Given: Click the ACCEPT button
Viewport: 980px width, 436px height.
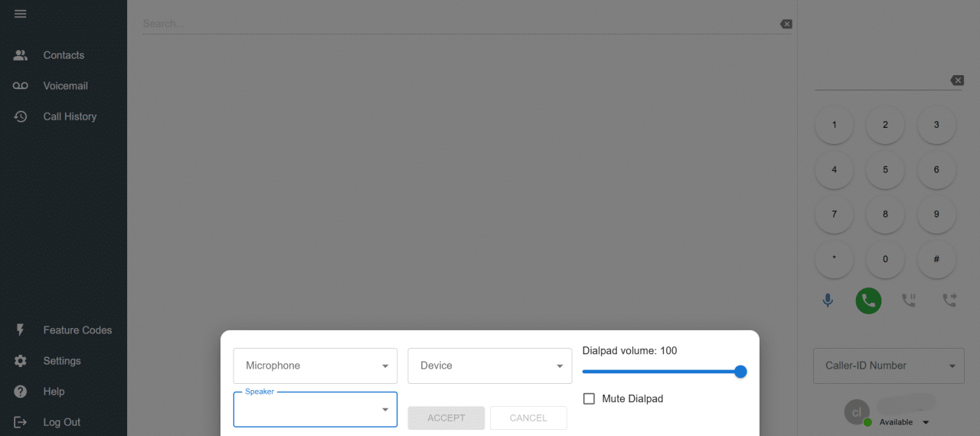Looking at the screenshot, I should click(x=446, y=418).
